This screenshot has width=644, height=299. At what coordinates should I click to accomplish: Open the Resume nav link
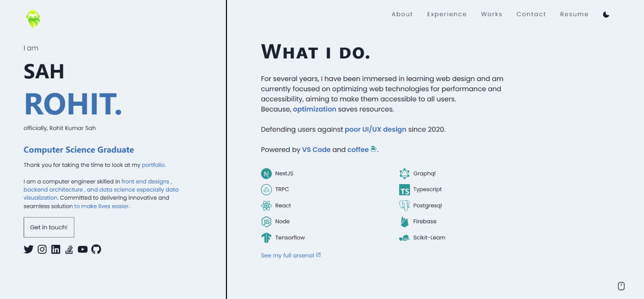tap(574, 14)
